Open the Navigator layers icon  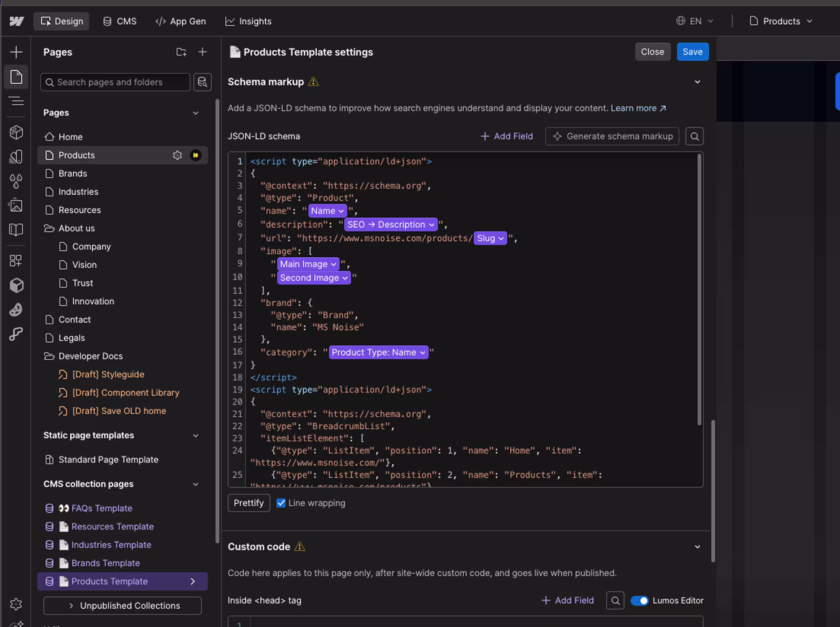pyautogui.click(x=16, y=101)
